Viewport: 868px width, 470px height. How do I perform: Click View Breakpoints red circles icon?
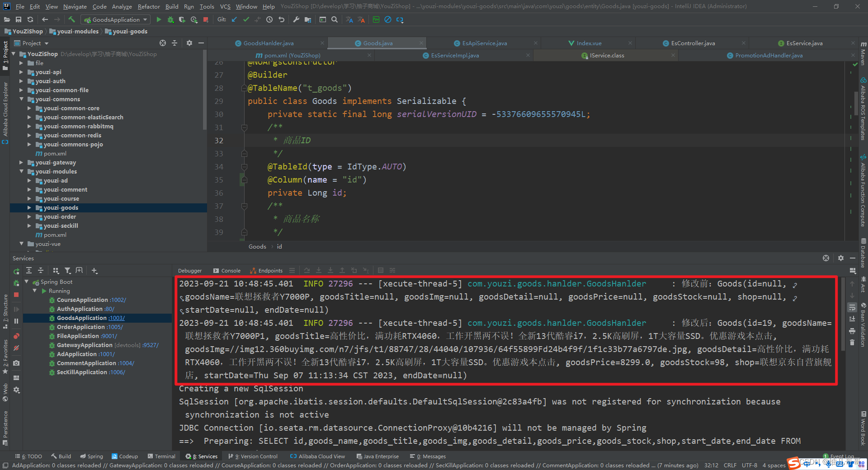(16, 336)
